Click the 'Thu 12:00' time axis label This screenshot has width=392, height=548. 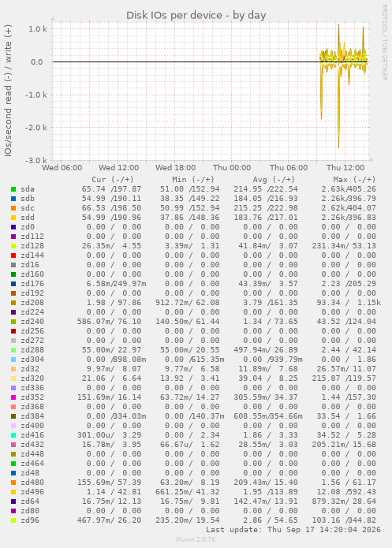[x=345, y=168]
